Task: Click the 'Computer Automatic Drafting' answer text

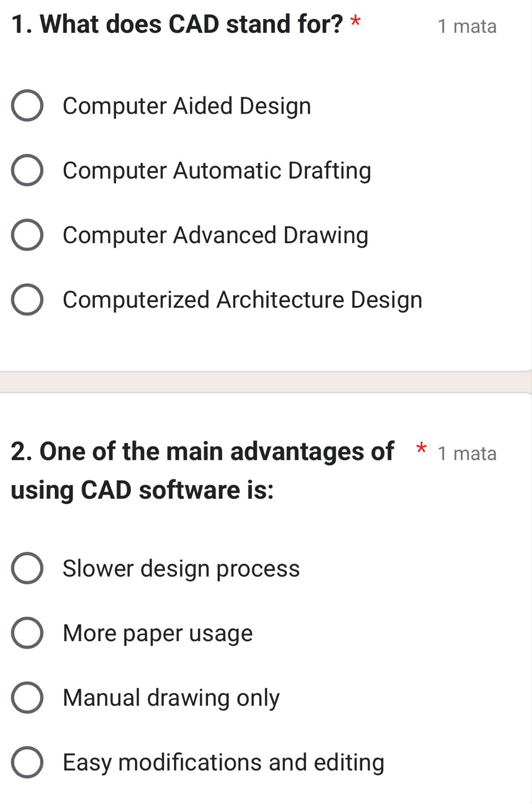Action: point(217,171)
